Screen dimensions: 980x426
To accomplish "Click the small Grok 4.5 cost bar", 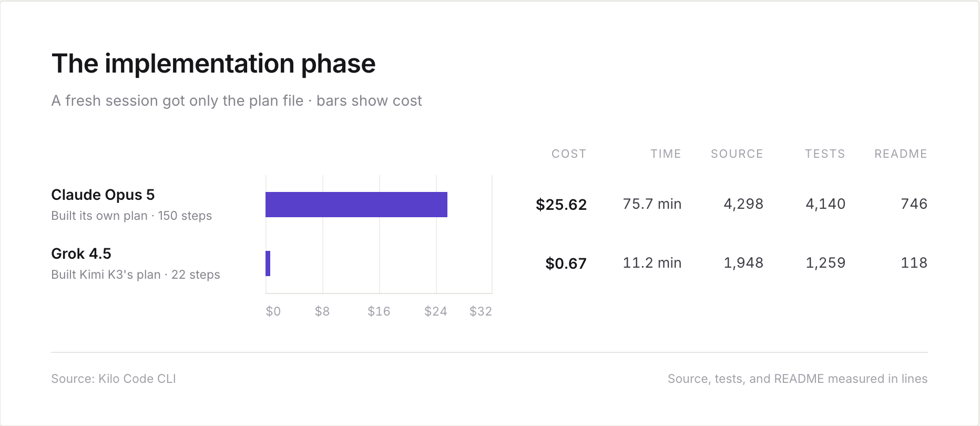I will [x=268, y=263].
